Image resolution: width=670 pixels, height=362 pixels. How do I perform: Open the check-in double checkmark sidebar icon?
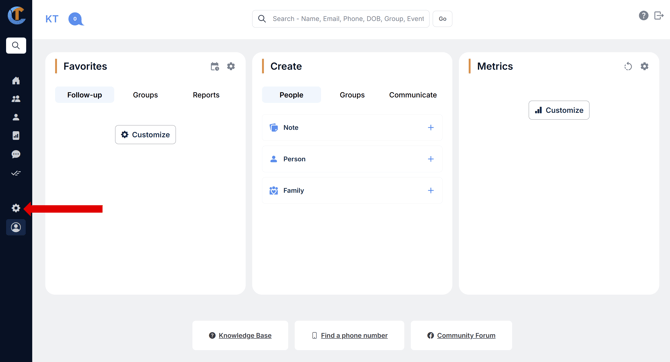[x=16, y=173]
